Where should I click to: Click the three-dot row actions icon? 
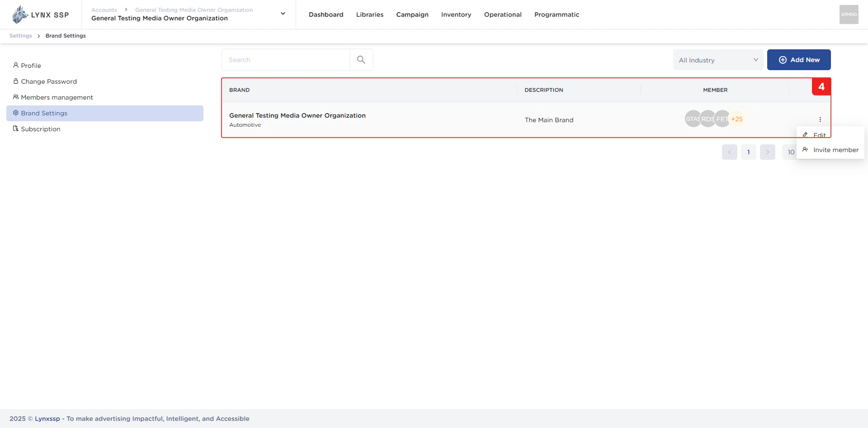coord(820,119)
